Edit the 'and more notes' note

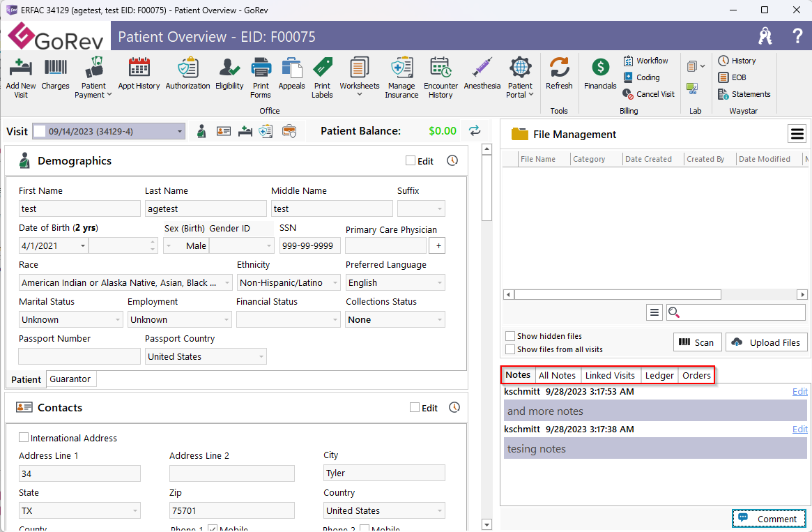(x=799, y=392)
